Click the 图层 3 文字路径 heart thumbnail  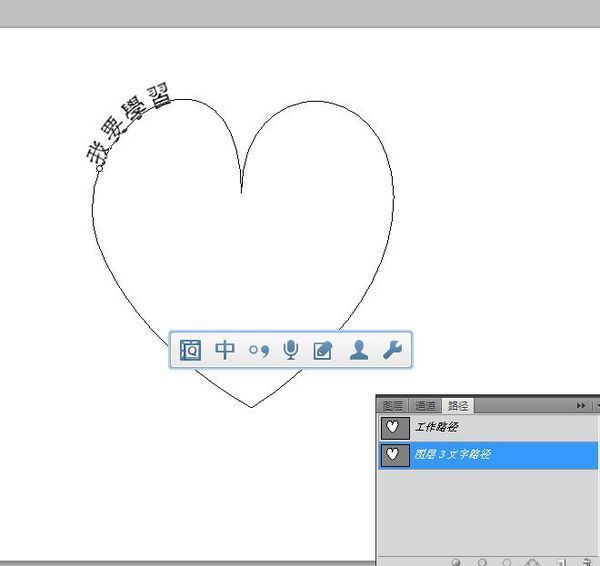395,455
